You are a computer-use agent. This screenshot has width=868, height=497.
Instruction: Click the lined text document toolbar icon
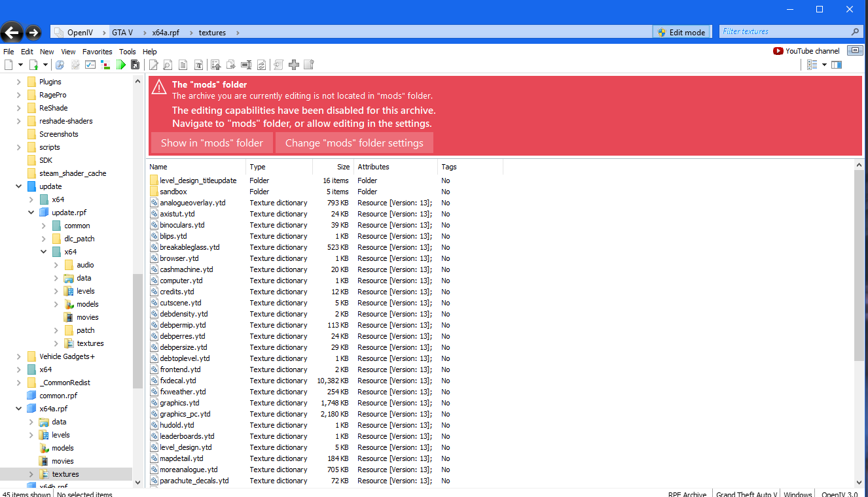(183, 65)
